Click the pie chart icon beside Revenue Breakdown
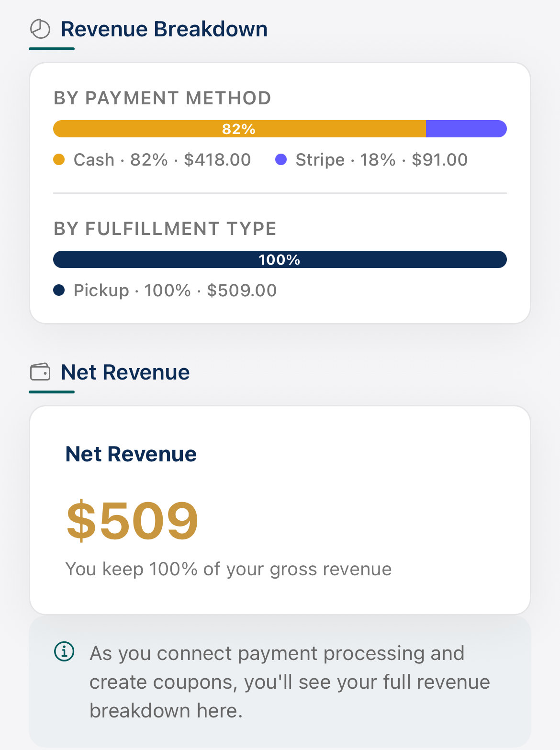 [x=40, y=29]
